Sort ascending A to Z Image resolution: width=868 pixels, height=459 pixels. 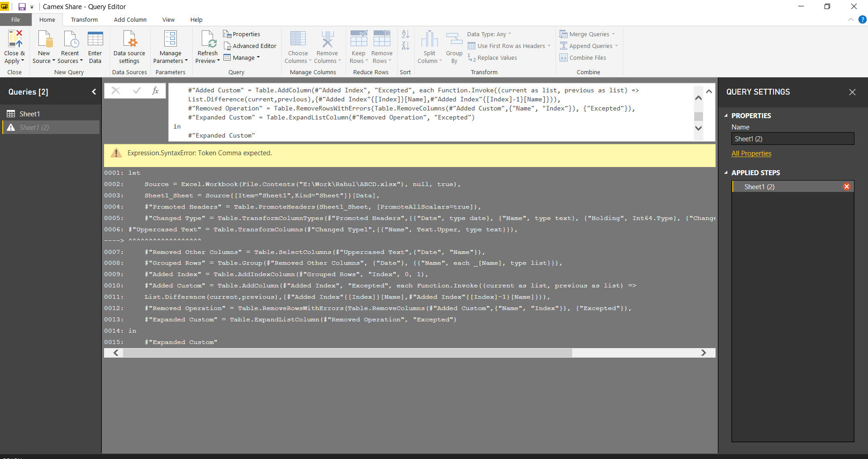point(405,34)
